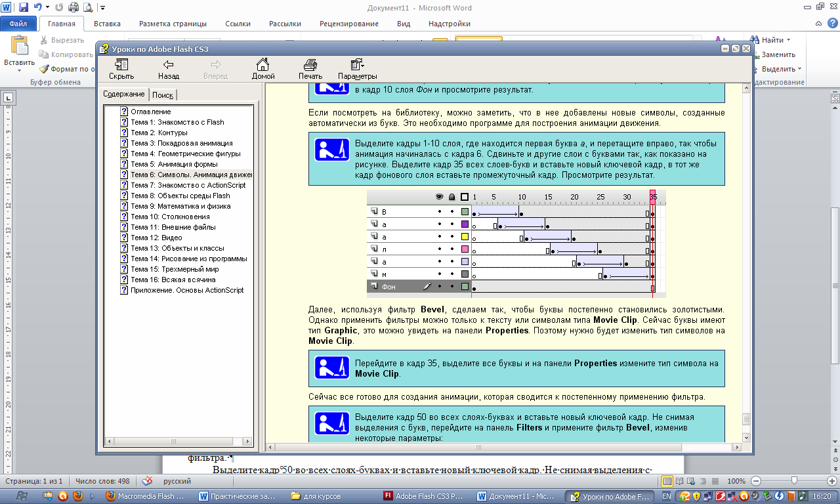840x504 pixels.
Task: Open the для курсов folder taskbar button
Action: (x=332, y=496)
